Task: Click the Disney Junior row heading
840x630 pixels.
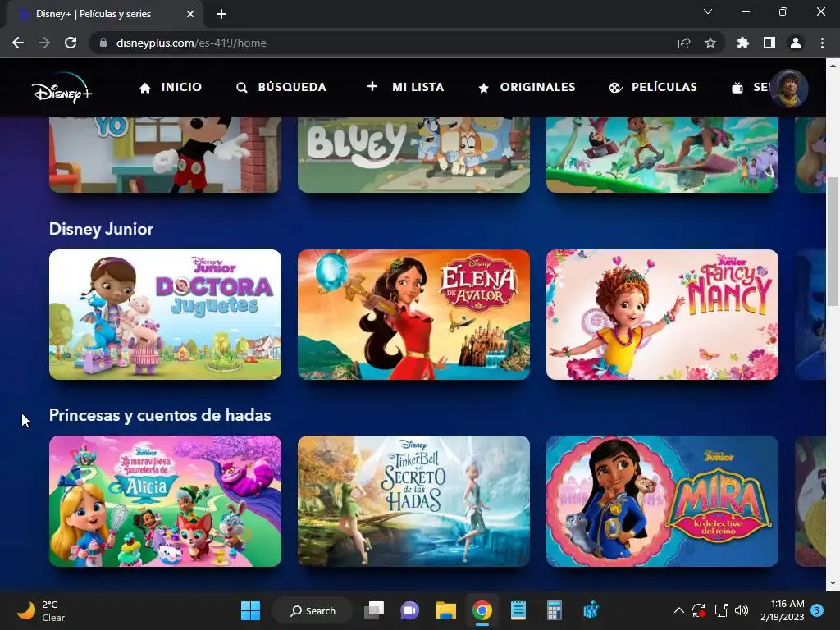Action: point(101,230)
